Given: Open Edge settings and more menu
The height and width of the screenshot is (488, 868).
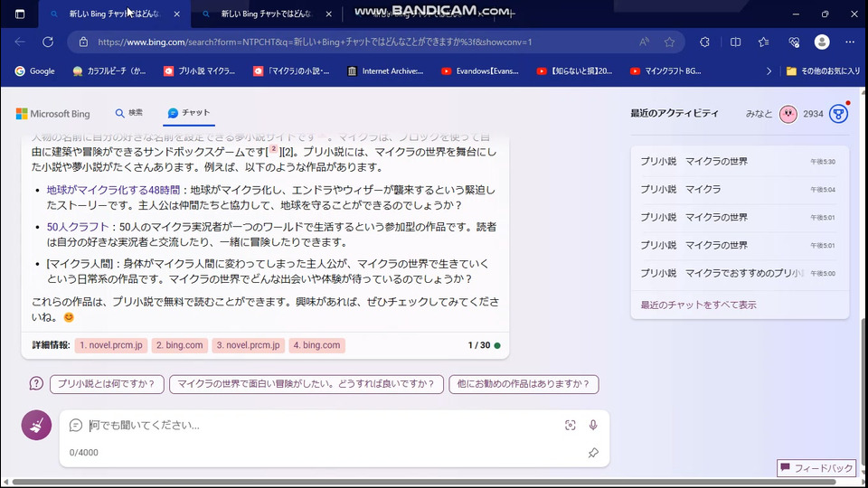Looking at the screenshot, I should click(x=850, y=42).
